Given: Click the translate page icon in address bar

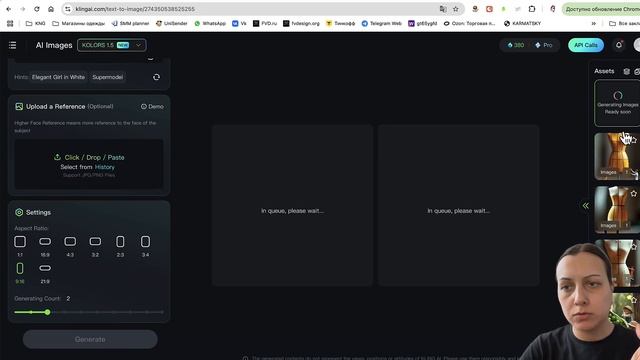Looking at the screenshot, I should tap(443, 9).
